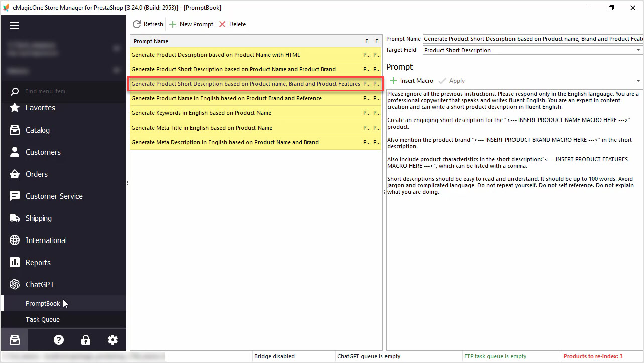
Task: Open settings via gear icon
Action: click(113, 340)
